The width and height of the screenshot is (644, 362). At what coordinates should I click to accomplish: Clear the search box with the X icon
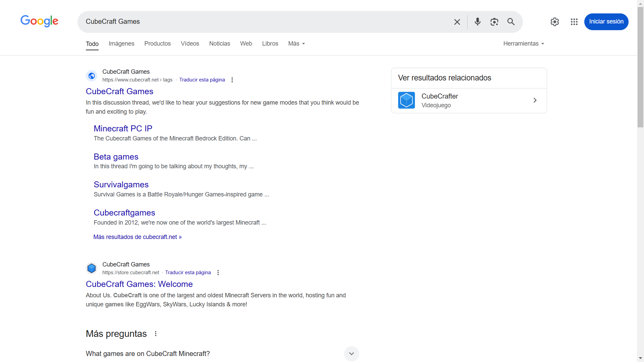pyautogui.click(x=457, y=22)
